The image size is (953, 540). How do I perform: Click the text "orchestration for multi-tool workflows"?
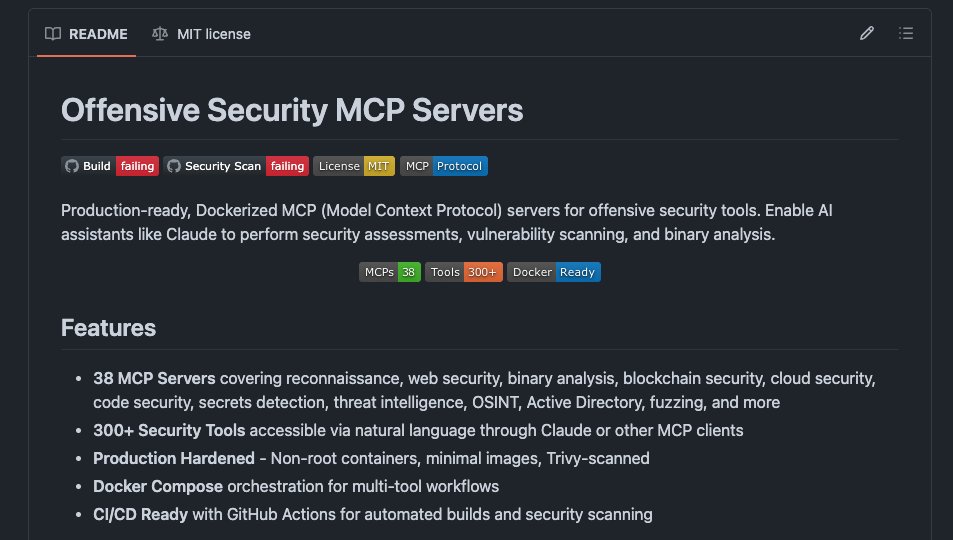[x=363, y=486]
